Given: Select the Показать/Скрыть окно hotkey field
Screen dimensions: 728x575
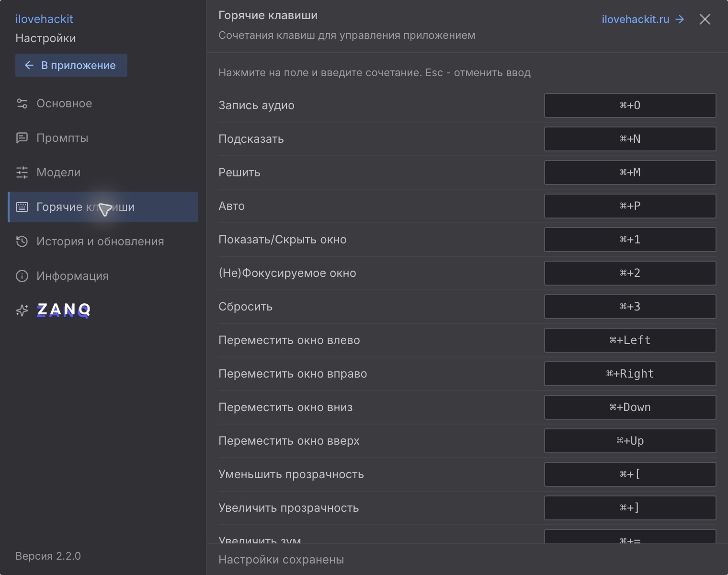Looking at the screenshot, I should 630,240.
